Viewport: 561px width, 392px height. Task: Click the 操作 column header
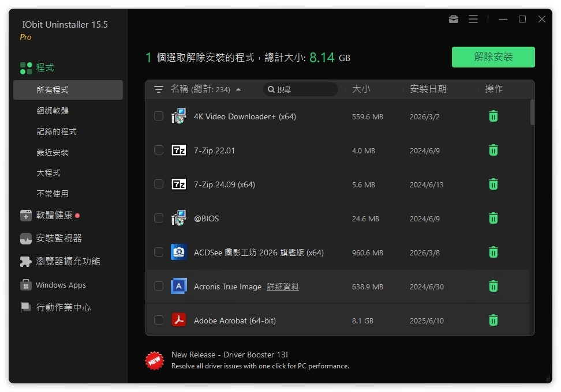(493, 89)
